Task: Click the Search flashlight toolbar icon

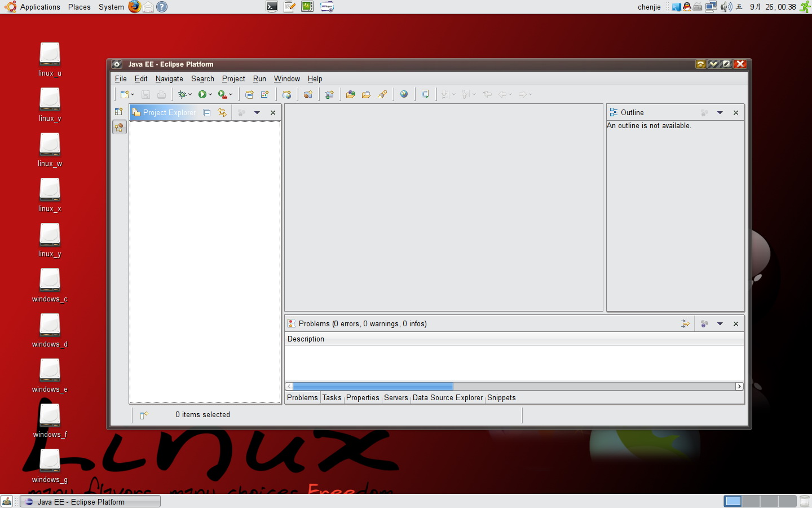Action: tap(382, 94)
